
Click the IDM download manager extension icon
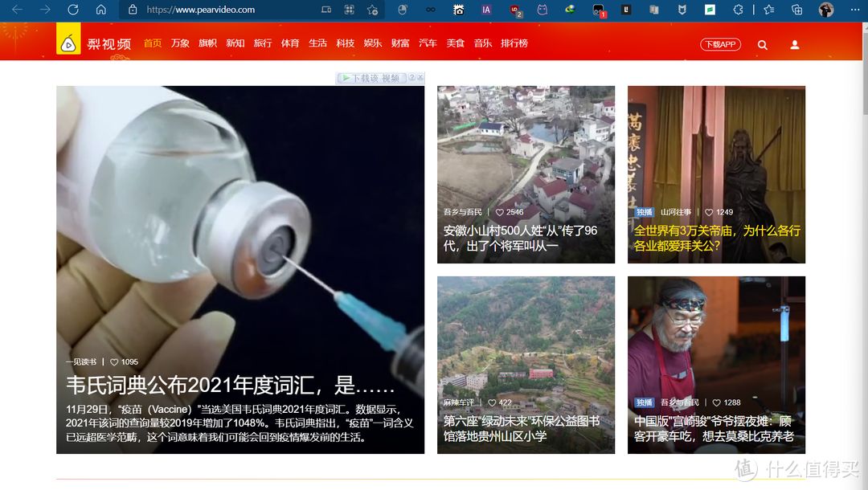point(570,10)
